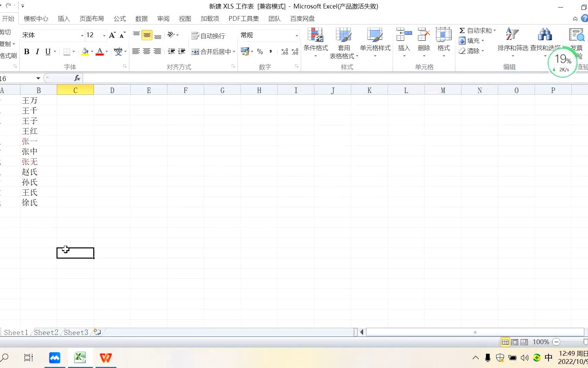Click insert cells icon (插入)

[x=404, y=34]
